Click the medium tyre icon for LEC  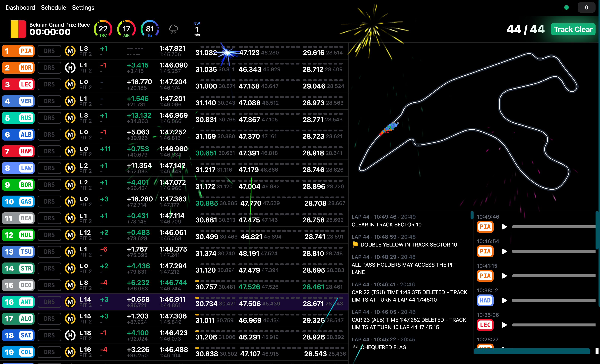(70, 84)
